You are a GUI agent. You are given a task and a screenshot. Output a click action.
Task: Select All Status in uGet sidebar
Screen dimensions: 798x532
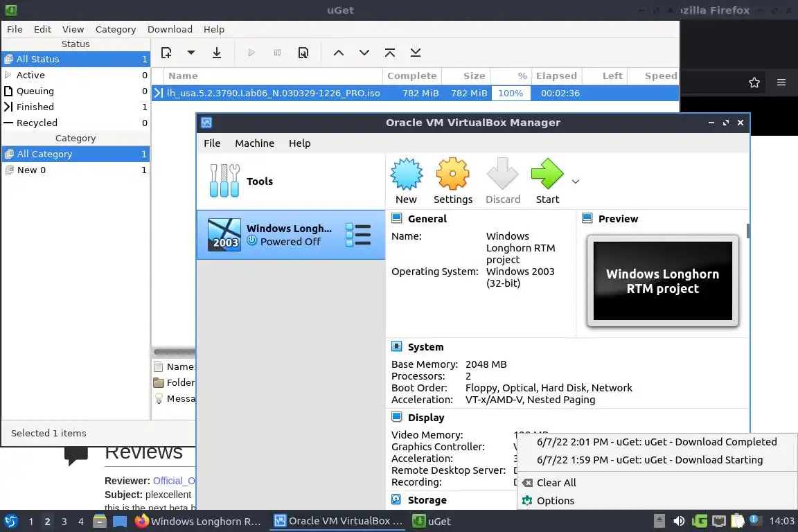(x=76, y=59)
